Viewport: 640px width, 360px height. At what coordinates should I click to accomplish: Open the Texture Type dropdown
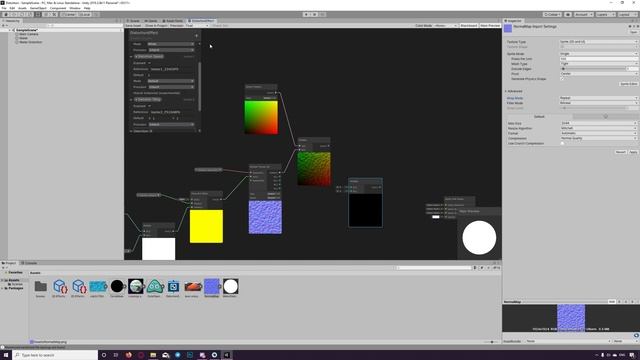598,42
